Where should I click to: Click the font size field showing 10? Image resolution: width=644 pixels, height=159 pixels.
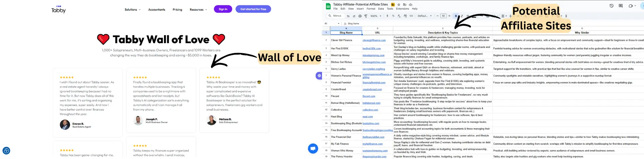[x=443, y=16]
